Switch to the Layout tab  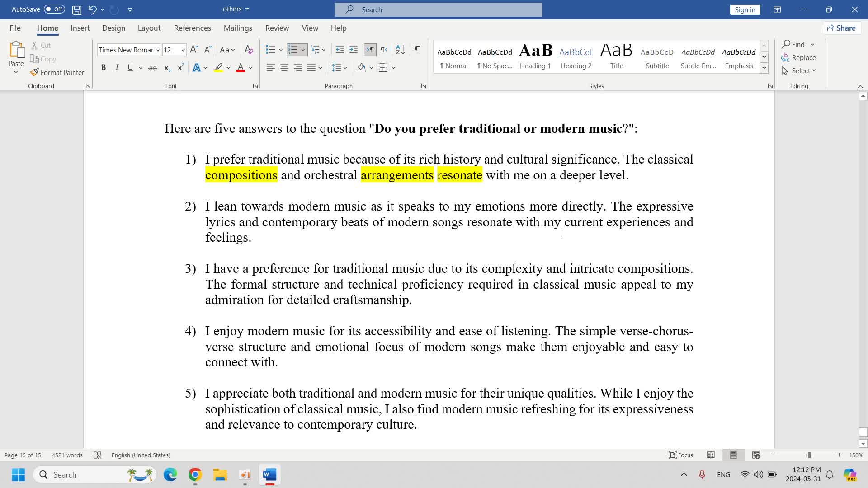pyautogui.click(x=149, y=28)
